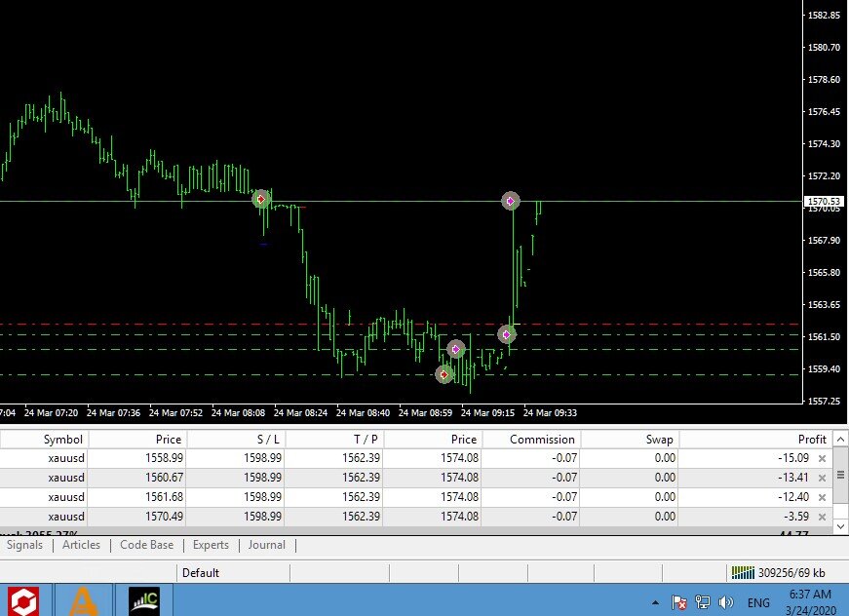Open the red hexagon app in the taskbar
Image resolution: width=849 pixels, height=616 pixels.
23,600
